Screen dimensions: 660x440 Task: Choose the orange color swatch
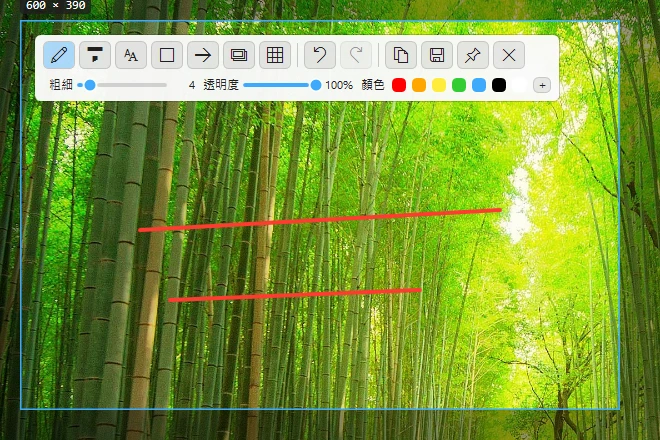419,85
